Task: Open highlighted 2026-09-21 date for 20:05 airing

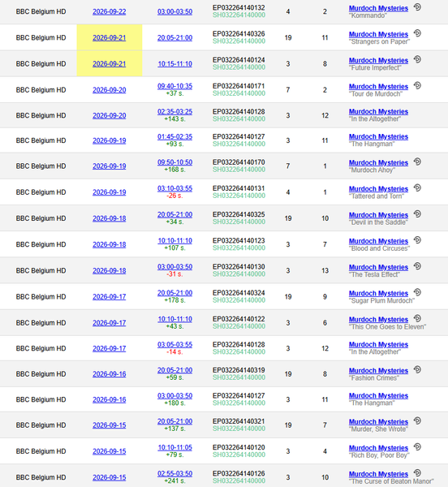Action: coord(110,38)
